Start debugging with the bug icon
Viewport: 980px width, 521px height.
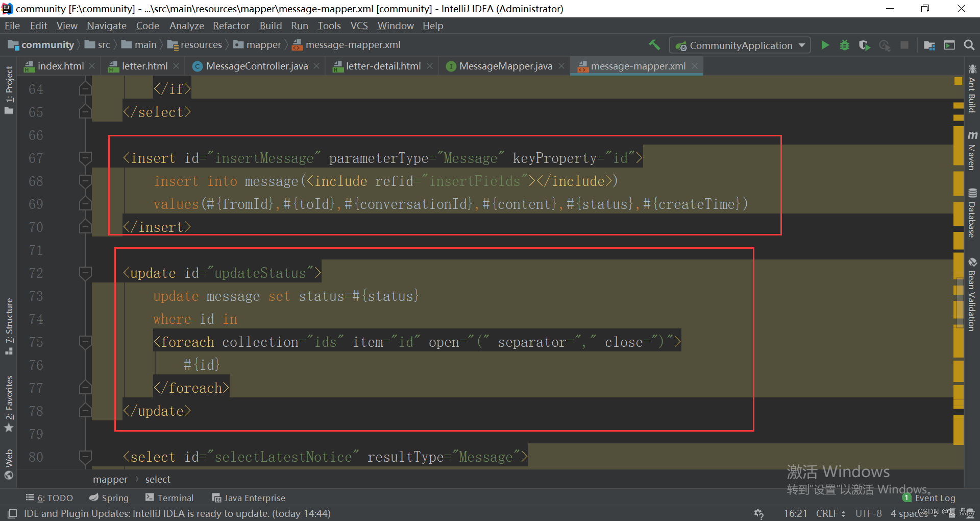[845, 45]
